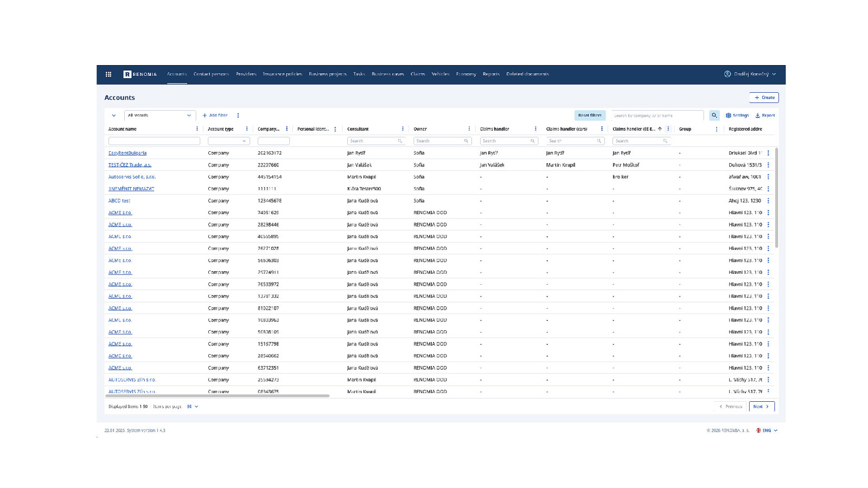Open row actions for EasyRentBulgaria
Screen dimensions: 868x488
pos(768,153)
